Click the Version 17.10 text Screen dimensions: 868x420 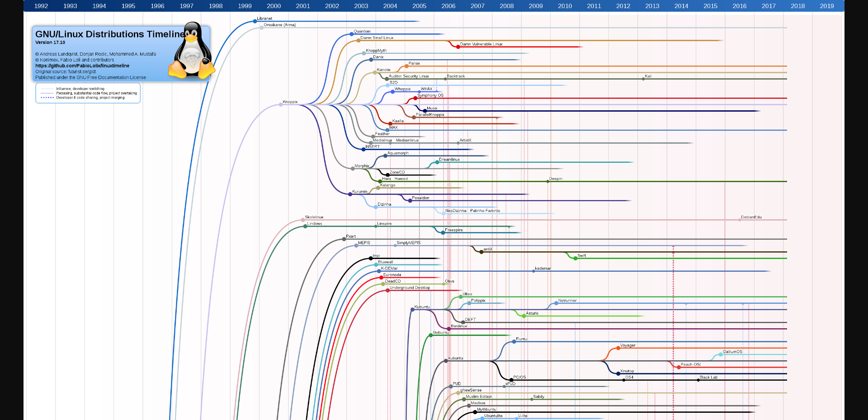pos(50,42)
